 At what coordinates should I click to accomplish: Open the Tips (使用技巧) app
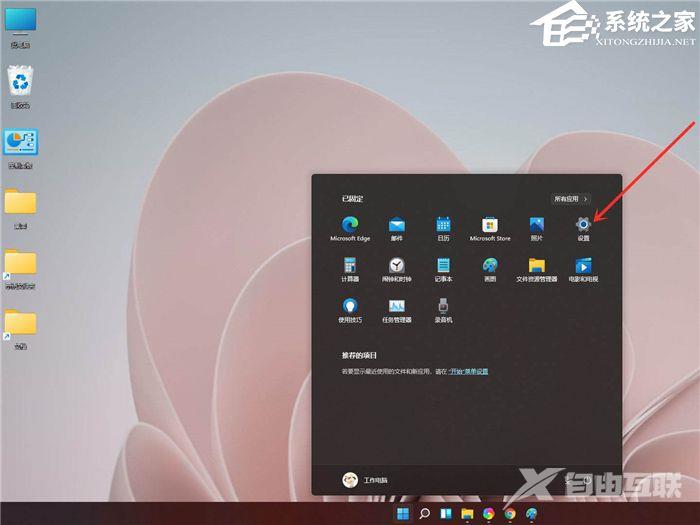coord(350,311)
